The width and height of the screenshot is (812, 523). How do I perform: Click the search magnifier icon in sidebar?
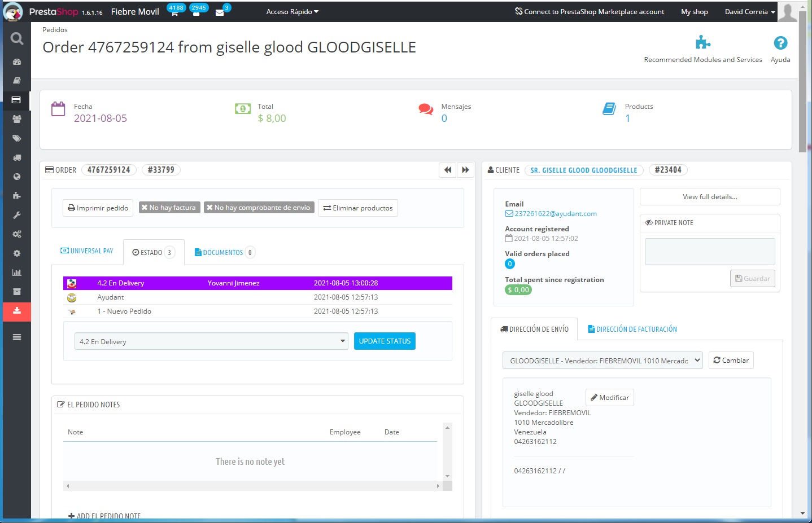(x=17, y=38)
